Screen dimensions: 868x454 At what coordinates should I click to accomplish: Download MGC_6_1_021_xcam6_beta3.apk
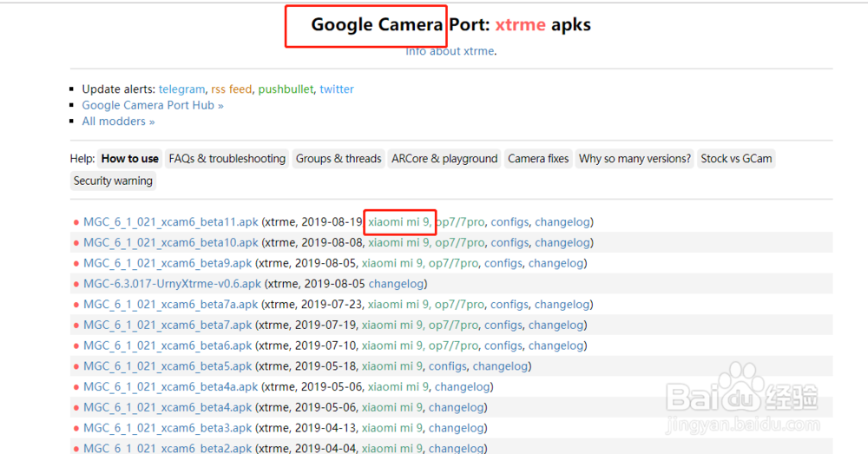(168, 428)
